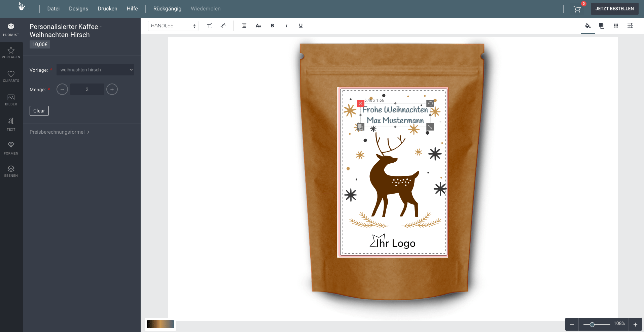Delete selected text with red X handle

(x=361, y=103)
